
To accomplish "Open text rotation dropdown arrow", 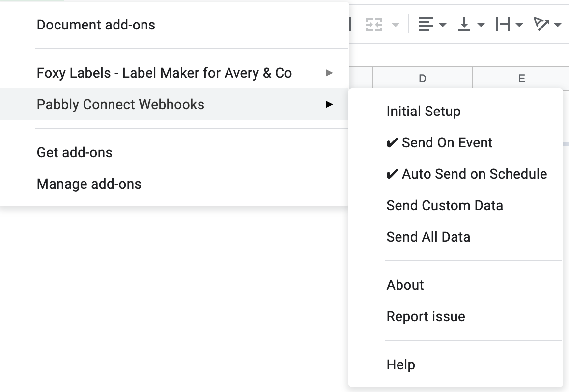I will pyautogui.click(x=558, y=25).
